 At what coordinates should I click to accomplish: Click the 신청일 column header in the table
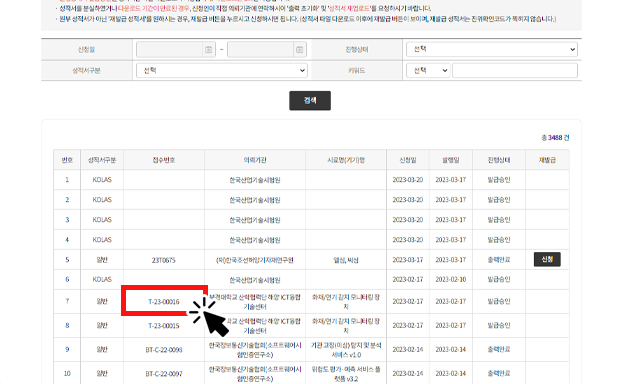tap(408, 160)
